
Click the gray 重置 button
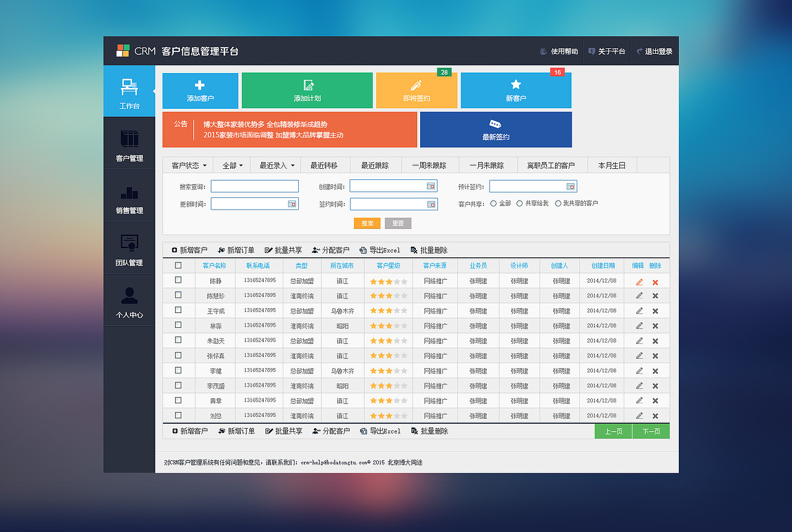click(x=398, y=223)
